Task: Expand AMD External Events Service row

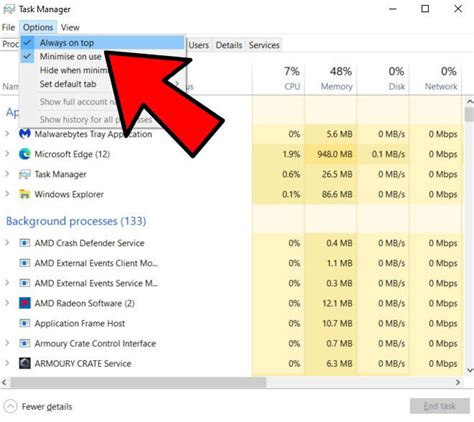Action: pyautogui.click(x=7, y=283)
